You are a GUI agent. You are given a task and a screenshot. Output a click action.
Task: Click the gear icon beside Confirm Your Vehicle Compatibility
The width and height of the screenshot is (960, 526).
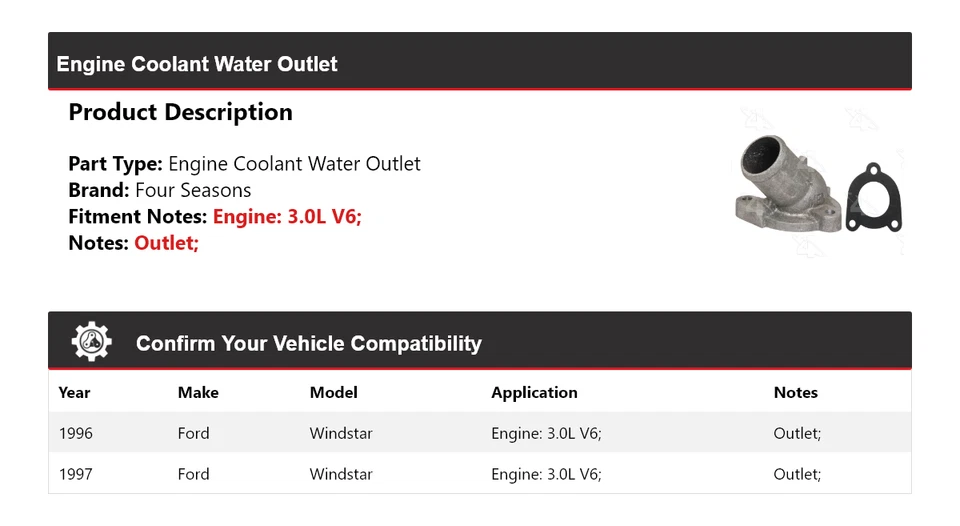[x=92, y=343]
